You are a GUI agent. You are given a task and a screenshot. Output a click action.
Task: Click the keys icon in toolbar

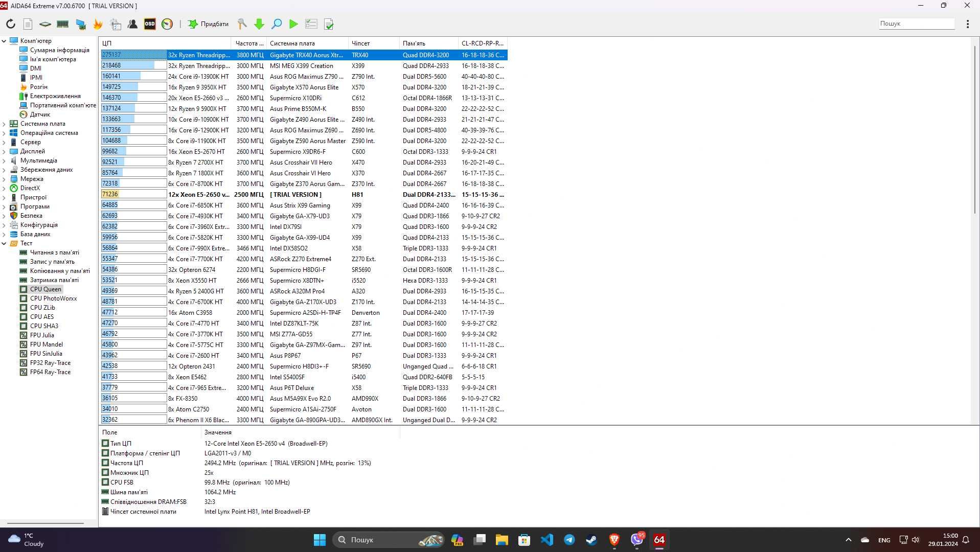(242, 24)
